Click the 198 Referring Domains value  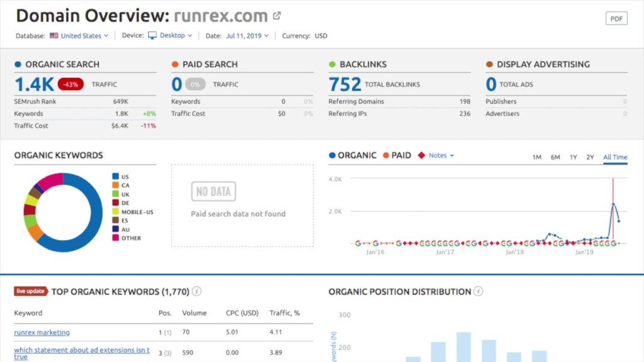465,101
